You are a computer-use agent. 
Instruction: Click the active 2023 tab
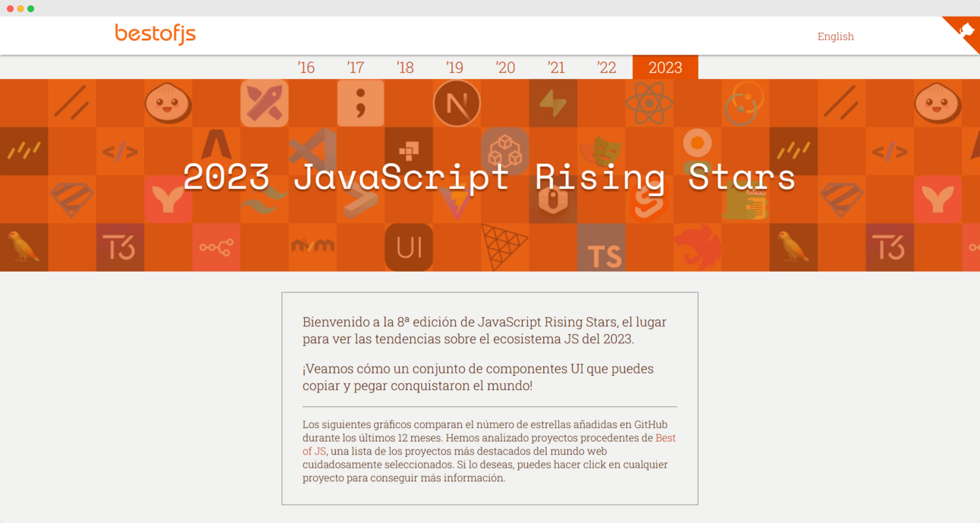coord(664,67)
